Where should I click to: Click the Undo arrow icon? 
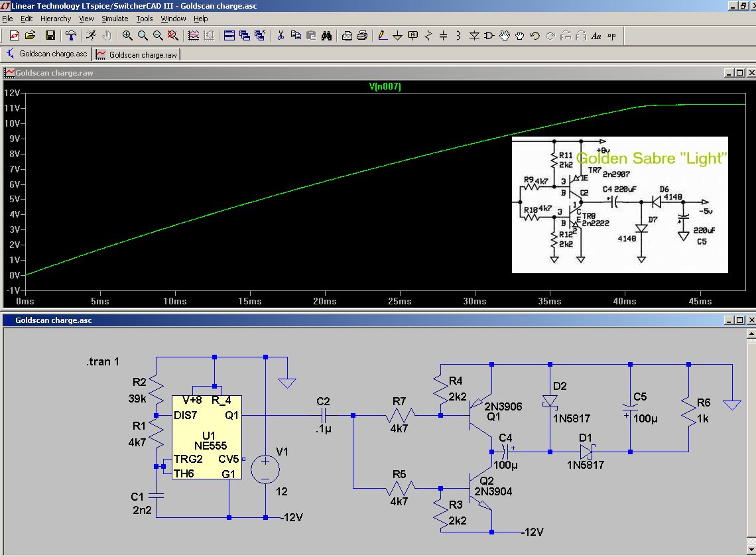[535, 36]
